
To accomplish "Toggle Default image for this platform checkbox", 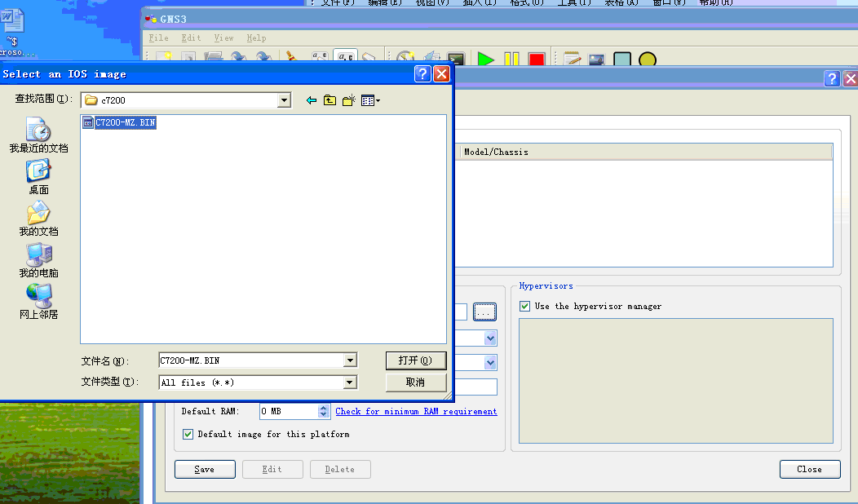I will click(x=188, y=434).
